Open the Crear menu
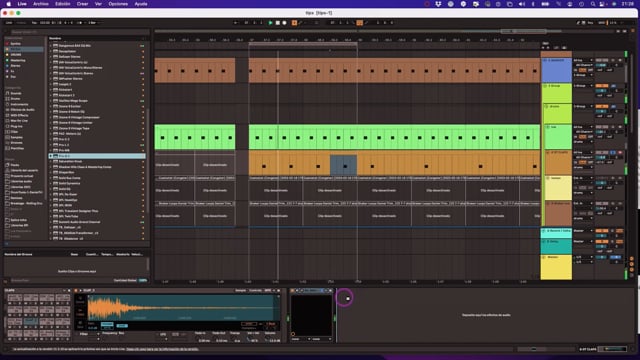The image size is (640, 360). click(x=82, y=4)
